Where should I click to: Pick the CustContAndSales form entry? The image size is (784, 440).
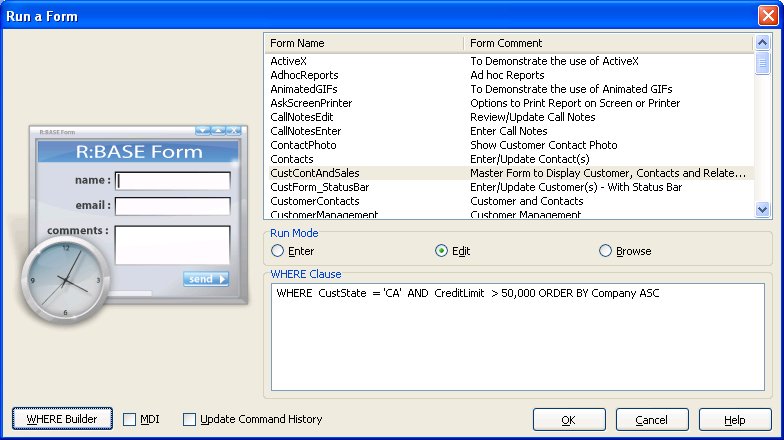(x=314, y=173)
